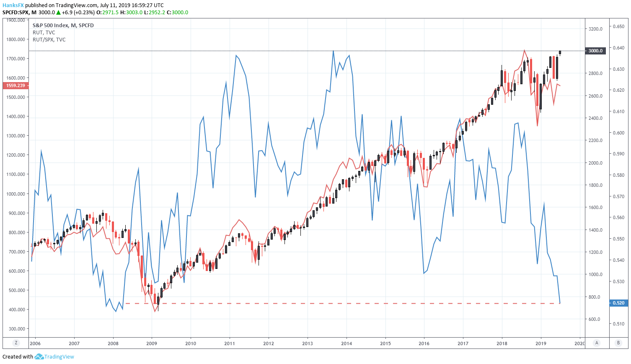Image resolution: width=631 pixels, height=364 pixels.
Task: Select the RUT/SPX, TVC legend entry
Action: (x=49, y=40)
